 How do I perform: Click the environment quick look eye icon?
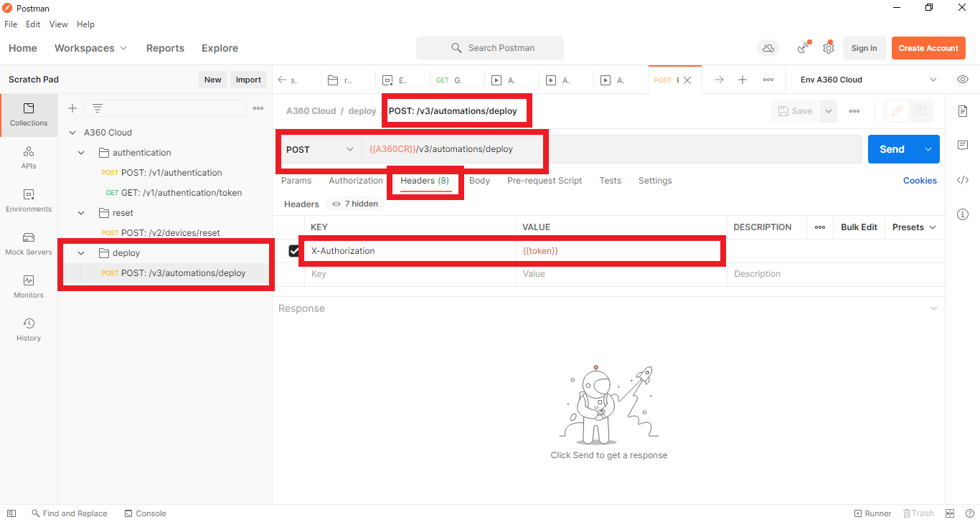click(x=963, y=80)
